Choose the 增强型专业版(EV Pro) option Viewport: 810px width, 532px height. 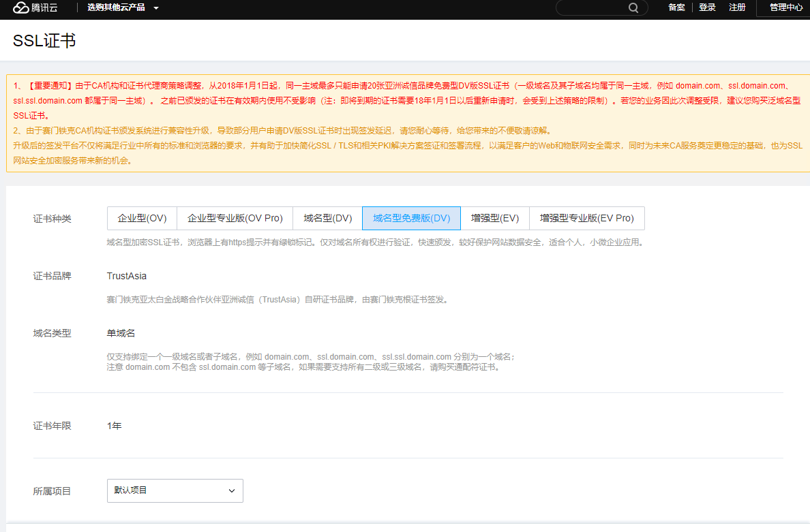[x=586, y=218]
